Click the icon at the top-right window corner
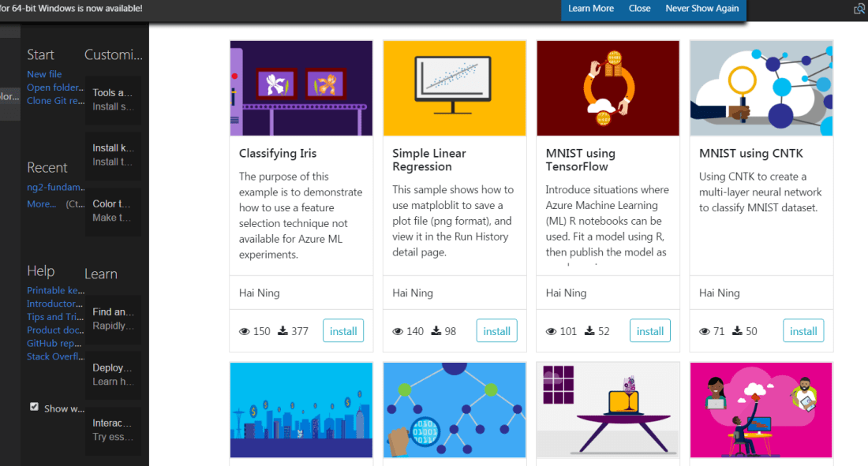Viewport: 868px width, 466px height. [859, 9]
